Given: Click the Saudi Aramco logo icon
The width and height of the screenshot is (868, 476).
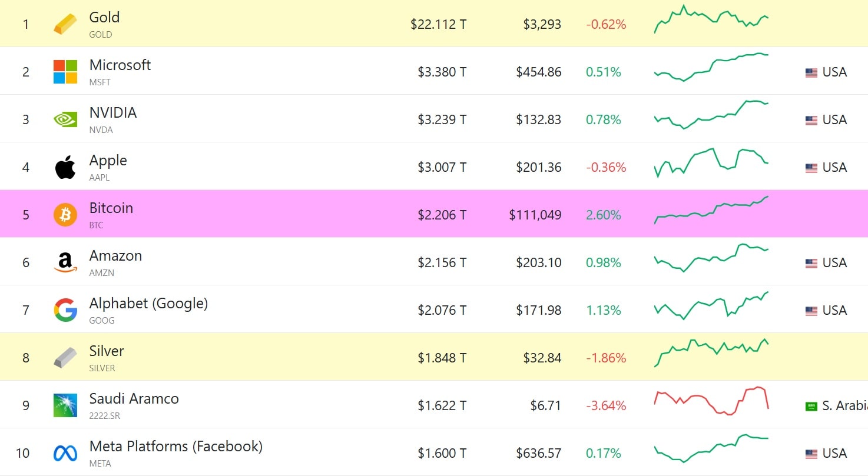Looking at the screenshot, I should (65, 405).
